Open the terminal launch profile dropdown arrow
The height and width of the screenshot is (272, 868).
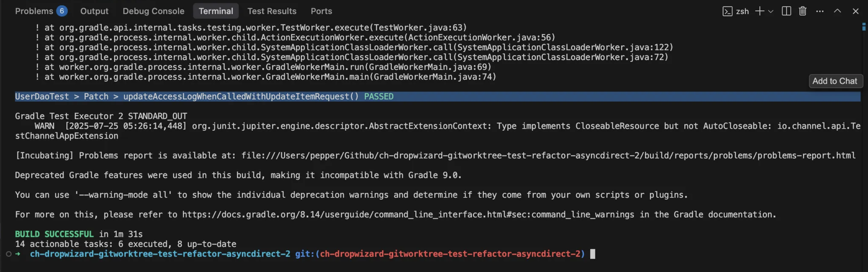771,11
